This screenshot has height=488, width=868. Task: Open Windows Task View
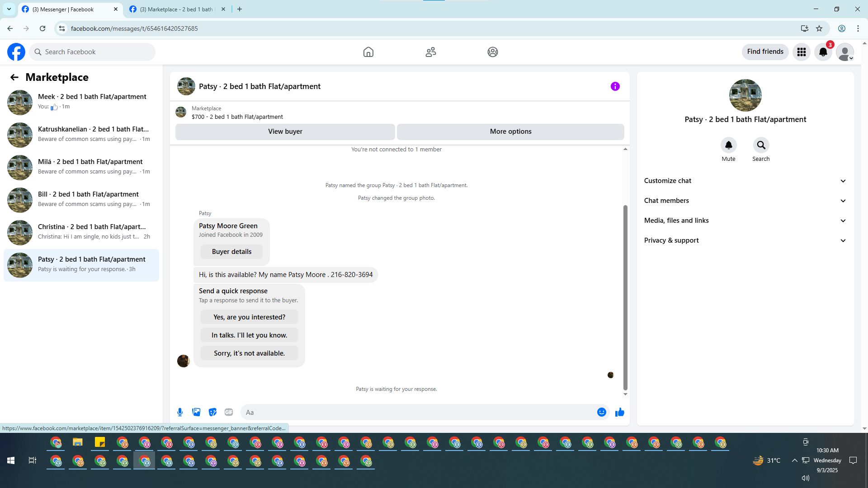(33, 460)
